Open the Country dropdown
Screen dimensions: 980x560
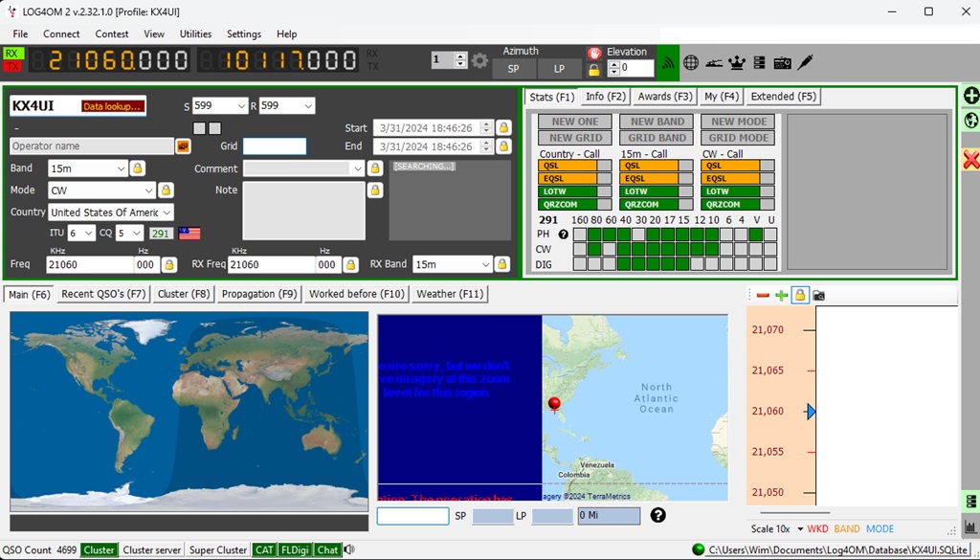point(167,212)
